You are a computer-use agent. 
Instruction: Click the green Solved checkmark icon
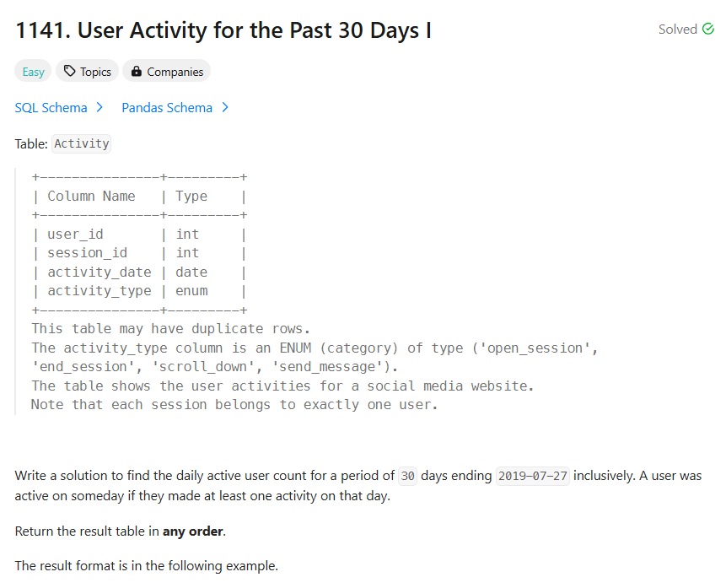click(708, 29)
